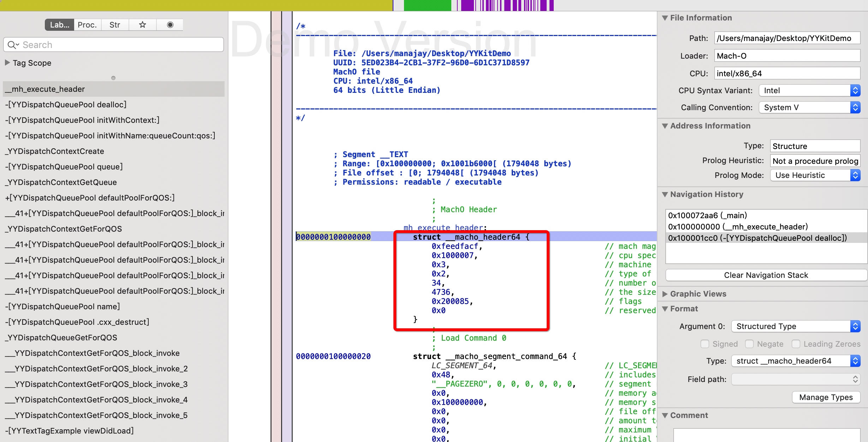
Task: Enable the Leading Zeroes checkbox
Action: coord(796,344)
